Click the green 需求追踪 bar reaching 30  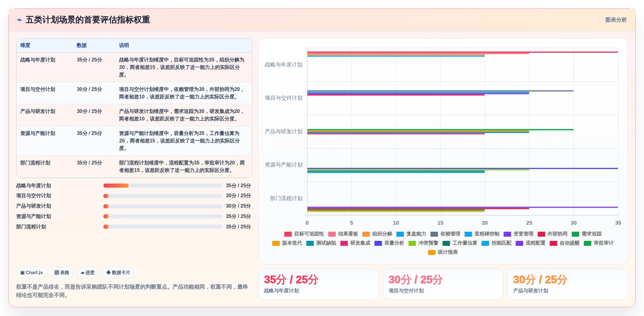(440, 130)
